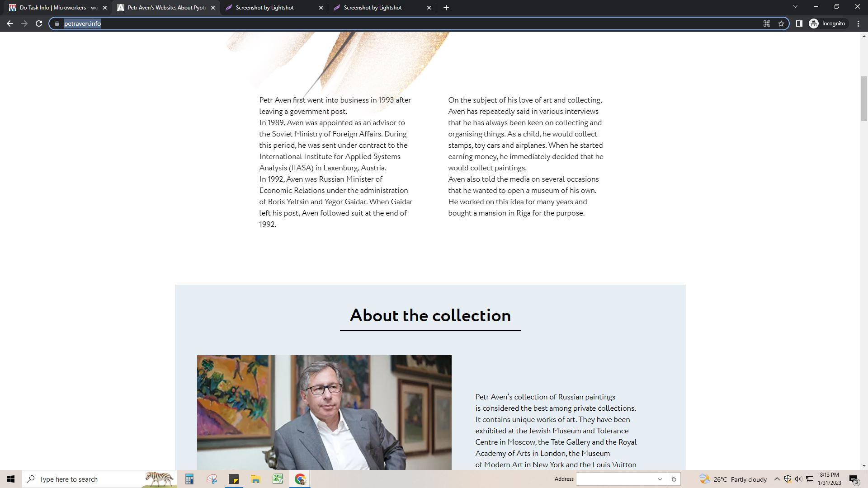Open the Chrome three-dot menu

(858, 23)
